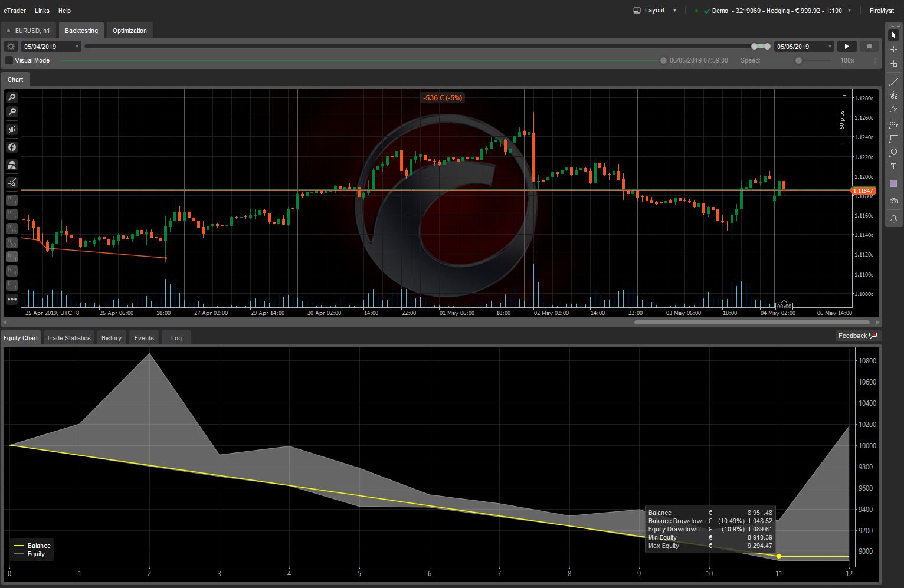Zoom in on the EURUSD chart

point(12,97)
